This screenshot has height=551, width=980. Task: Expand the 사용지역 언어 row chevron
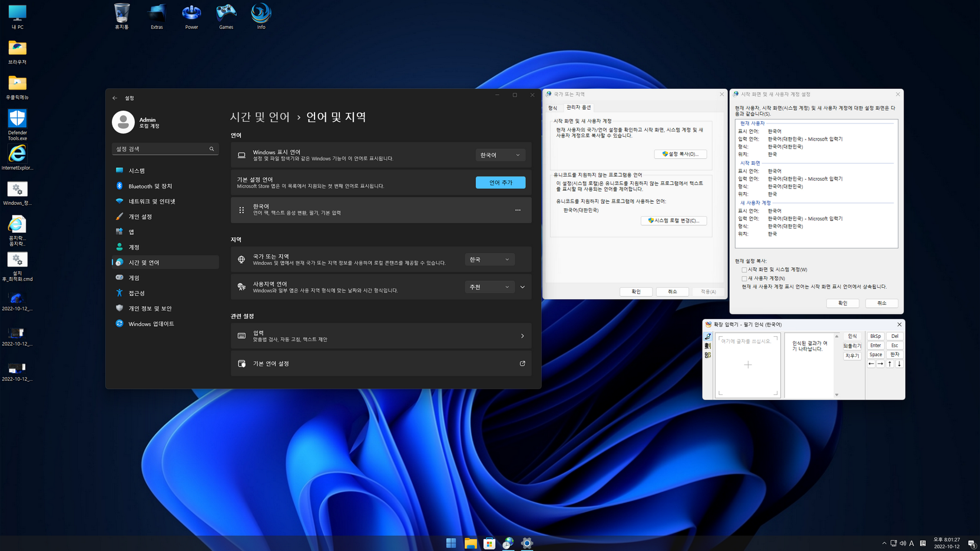tap(522, 287)
